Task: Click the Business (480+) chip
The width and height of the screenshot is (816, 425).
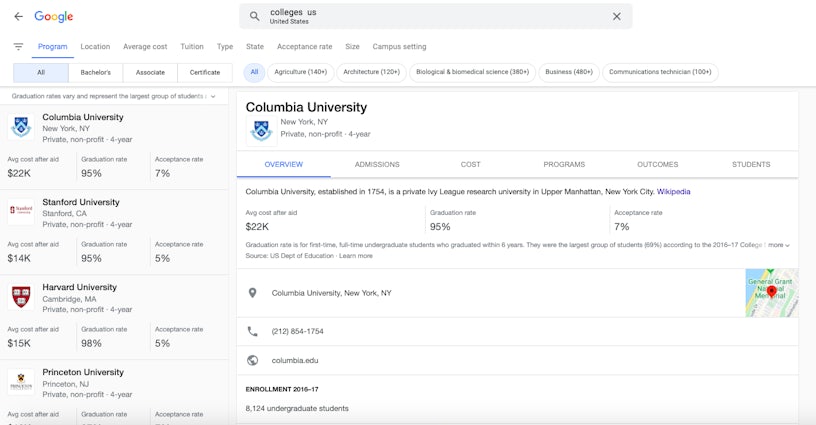Action: (x=568, y=72)
